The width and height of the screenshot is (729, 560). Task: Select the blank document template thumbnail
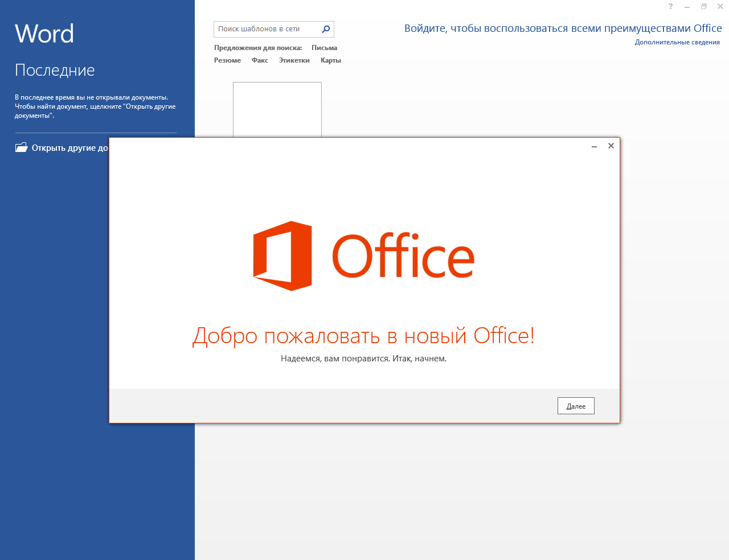pyautogui.click(x=277, y=110)
